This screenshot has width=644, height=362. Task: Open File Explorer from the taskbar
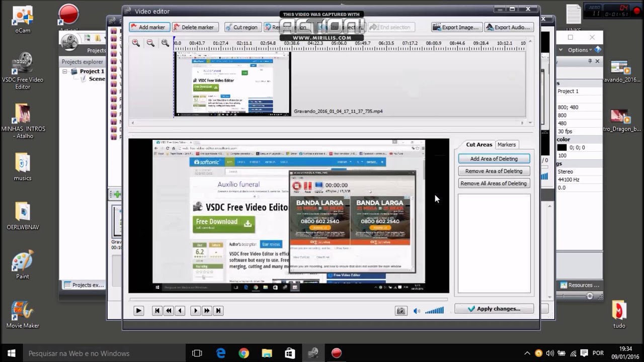pos(267,353)
